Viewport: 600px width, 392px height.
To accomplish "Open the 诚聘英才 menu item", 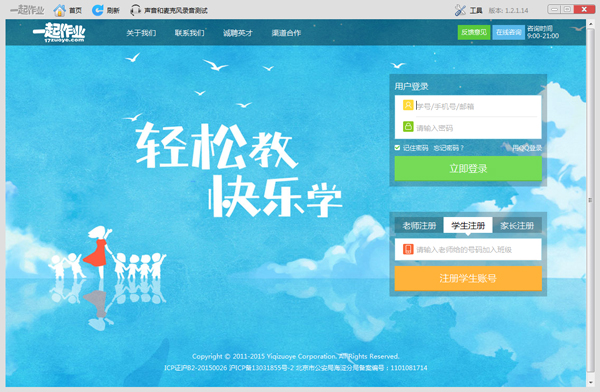I will click(238, 33).
